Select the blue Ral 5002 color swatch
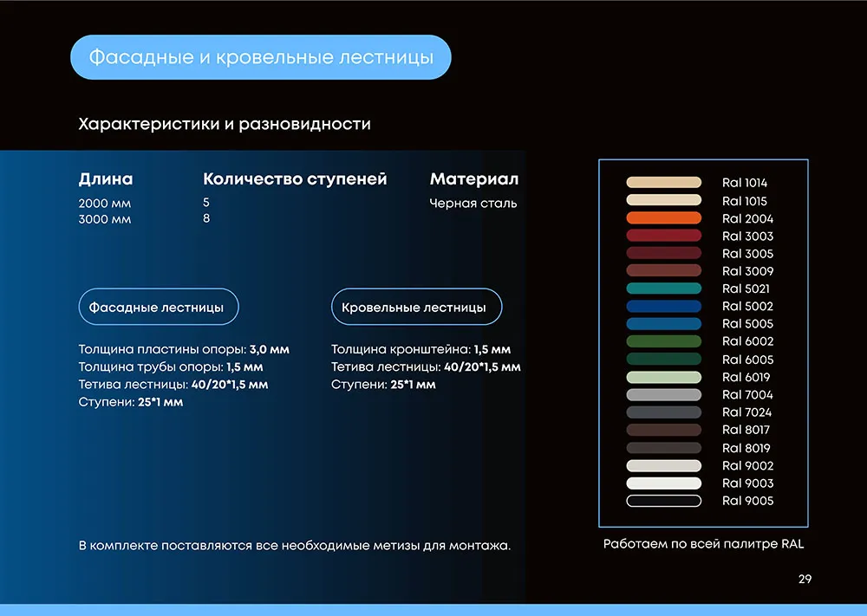 point(663,306)
